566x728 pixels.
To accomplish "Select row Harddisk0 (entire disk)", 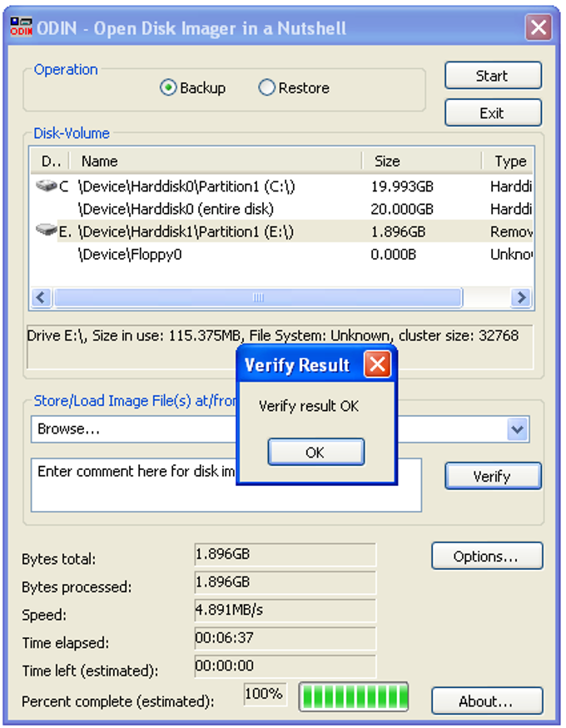I will point(282,209).
